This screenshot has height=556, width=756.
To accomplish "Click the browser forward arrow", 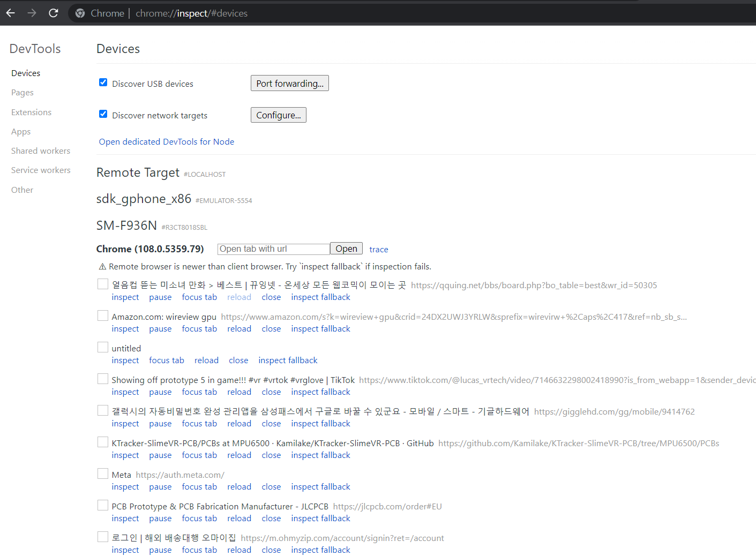I will [32, 13].
